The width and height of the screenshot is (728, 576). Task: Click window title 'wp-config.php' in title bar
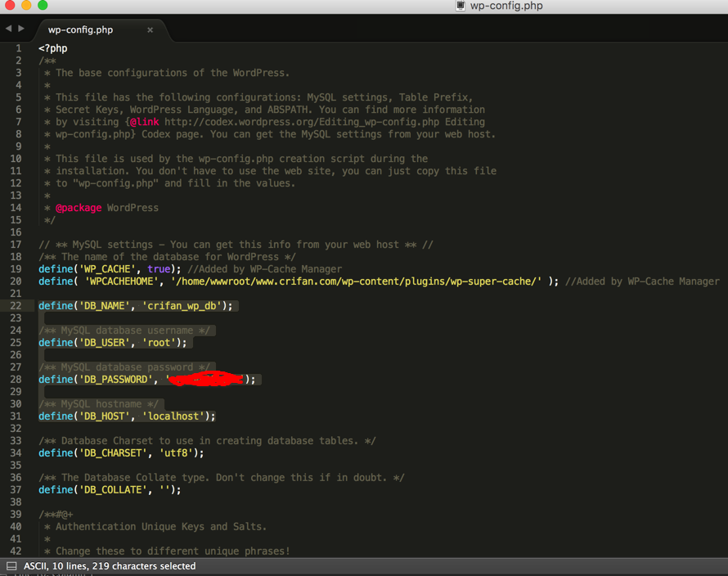506,6
